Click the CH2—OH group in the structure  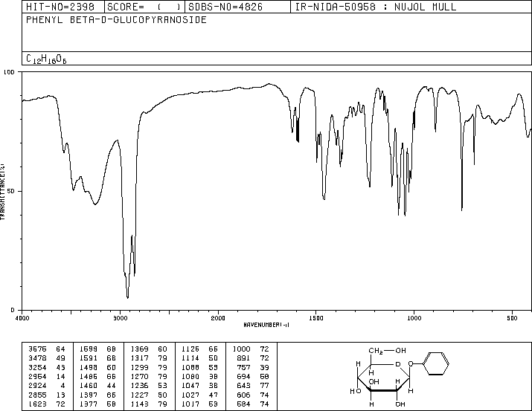coord(388,351)
